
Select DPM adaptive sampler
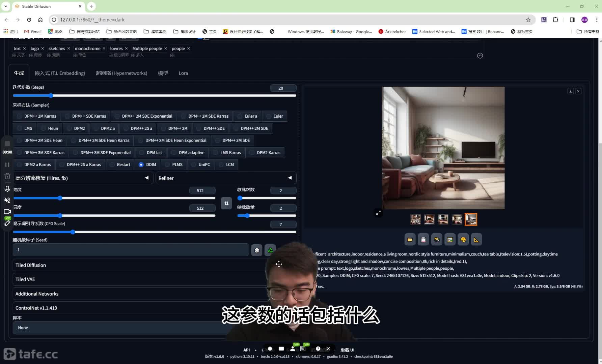point(188,153)
